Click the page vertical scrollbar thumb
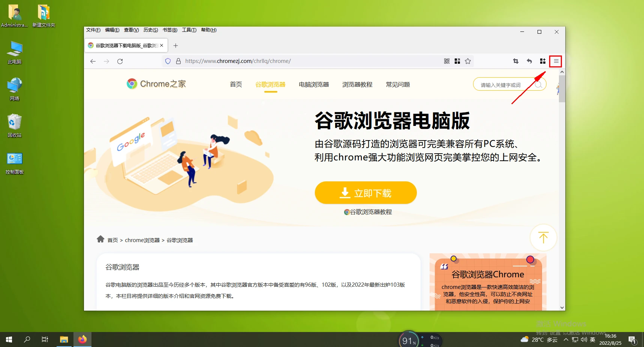This screenshot has height=347, width=644. click(x=562, y=89)
